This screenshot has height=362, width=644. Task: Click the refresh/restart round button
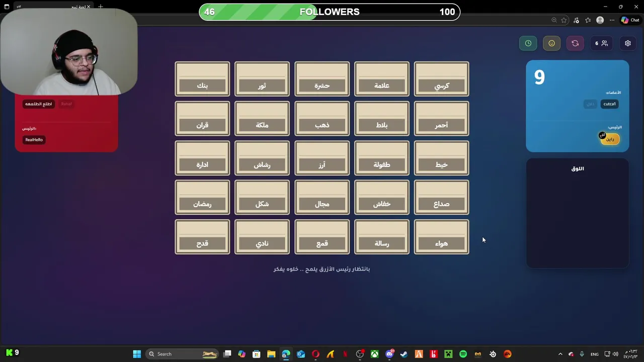575,43
